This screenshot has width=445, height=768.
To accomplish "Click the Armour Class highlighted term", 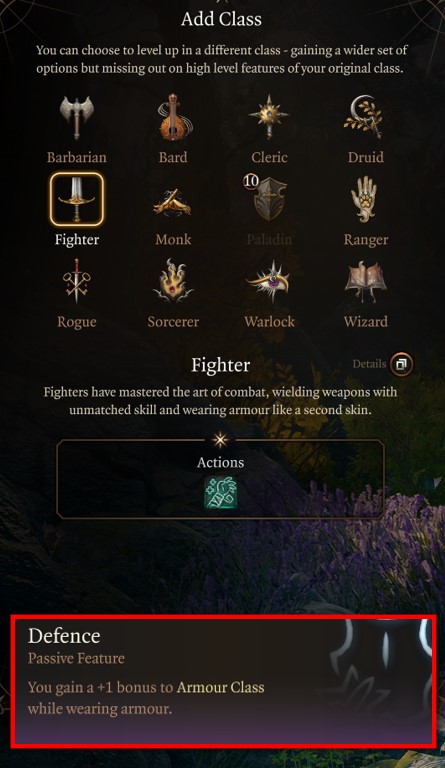I will [x=220, y=687].
